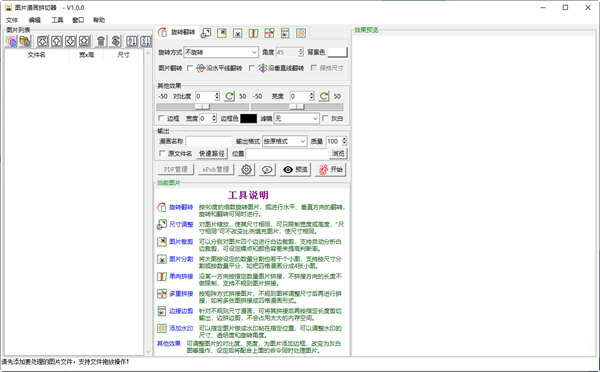This screenshot has height=372, width=600.
Task: Open the 旋转方式 rotation mode dropdown
Action: tap(221, 52)
